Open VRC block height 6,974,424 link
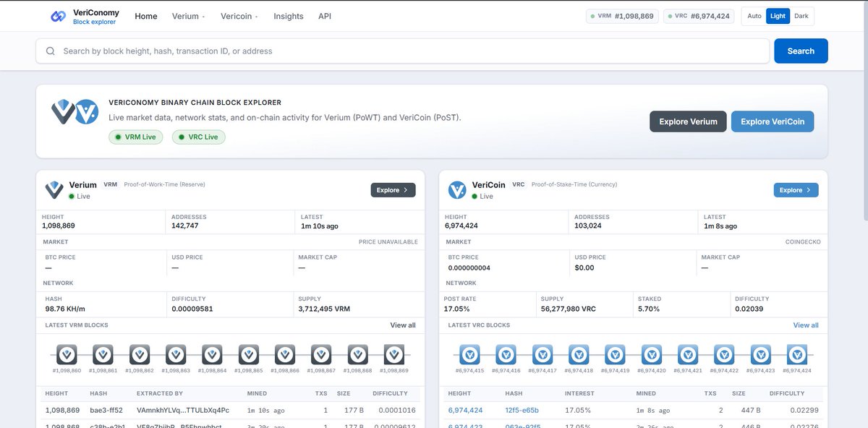Screen dimensions: 868x428 pos(466,410)
